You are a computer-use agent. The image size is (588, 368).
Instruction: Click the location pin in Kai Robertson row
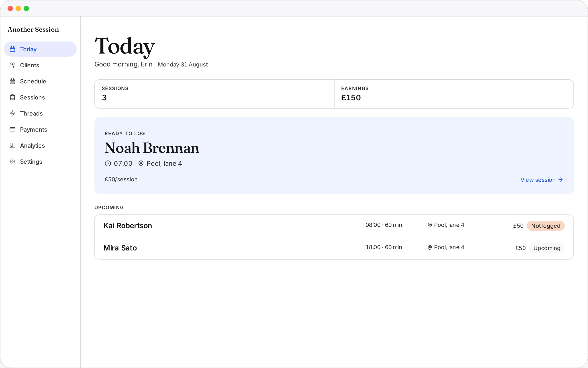point(430,225)
